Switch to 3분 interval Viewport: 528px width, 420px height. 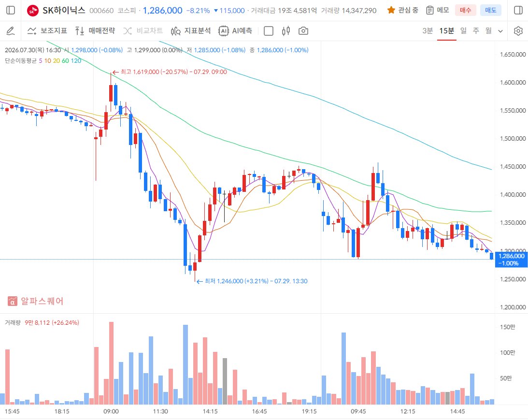(428, 30)
